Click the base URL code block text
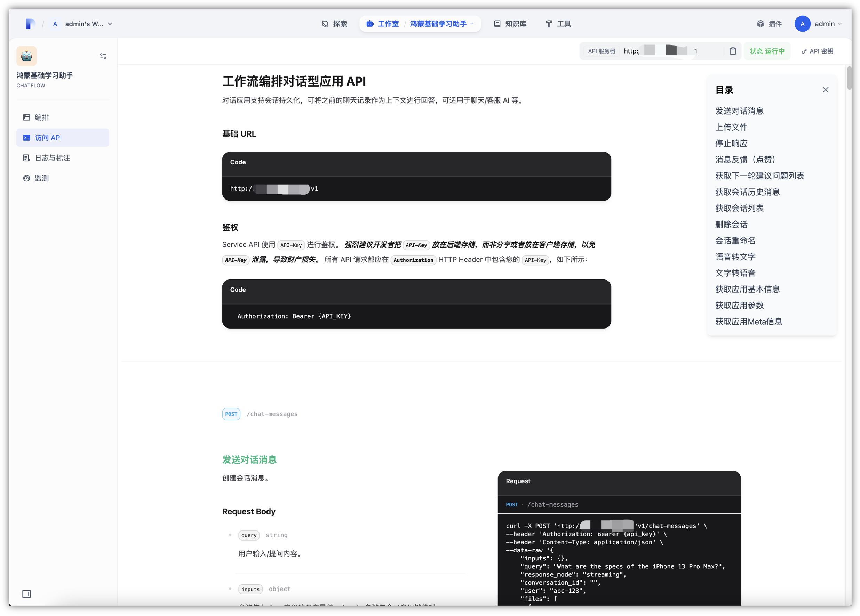The height and width of the screenshot is (616, 860). tap(274, 189)
